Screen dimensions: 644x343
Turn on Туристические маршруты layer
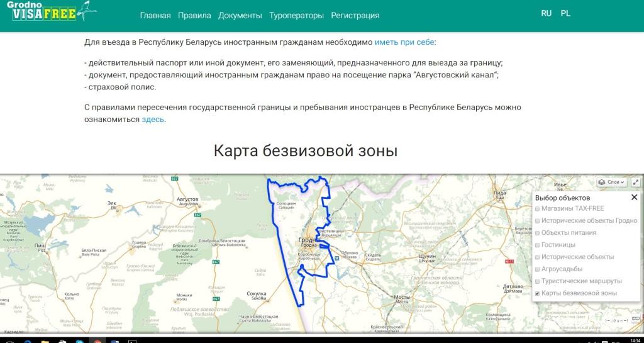[x=537, y=281]
